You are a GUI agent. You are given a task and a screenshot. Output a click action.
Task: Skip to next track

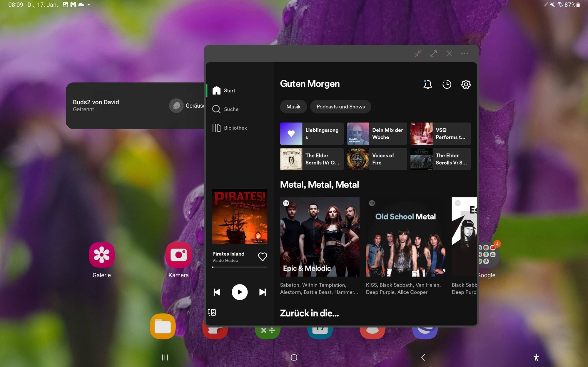coord(263,292)
